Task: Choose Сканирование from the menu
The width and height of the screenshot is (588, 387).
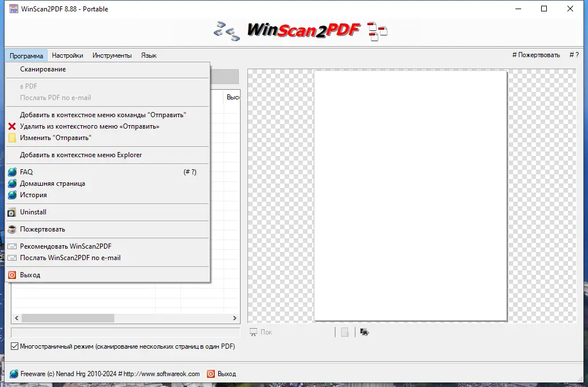Action: [107, 69]
